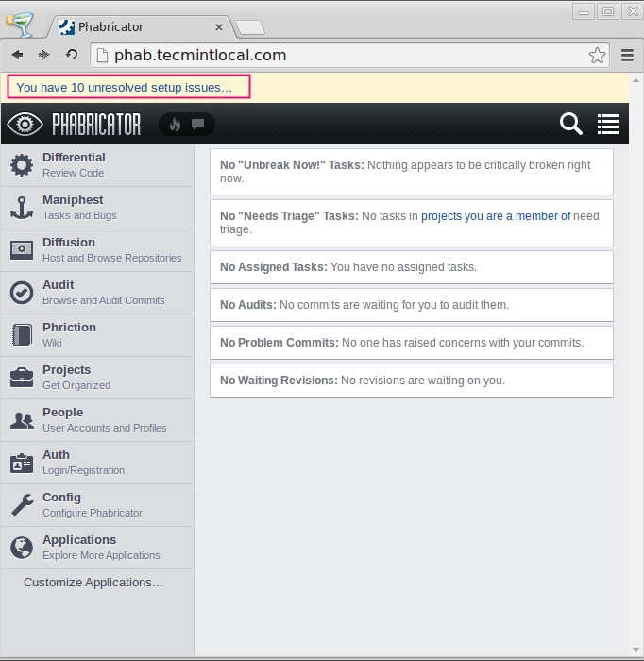This screenshot has height=661, width=644.
Task: Click the People users icon
Action: (x=22, y=420)
